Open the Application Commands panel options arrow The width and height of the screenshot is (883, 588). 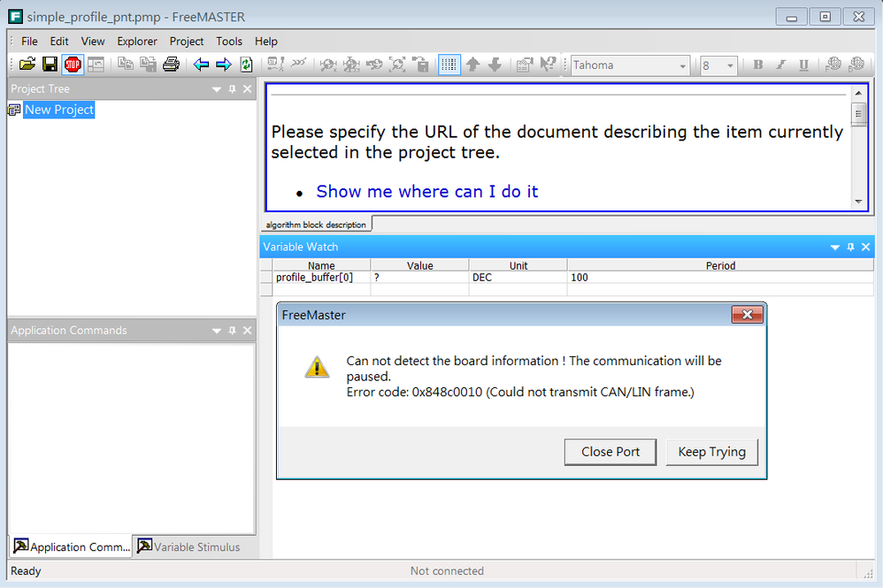pyautogui.click(x=216, y=331)
